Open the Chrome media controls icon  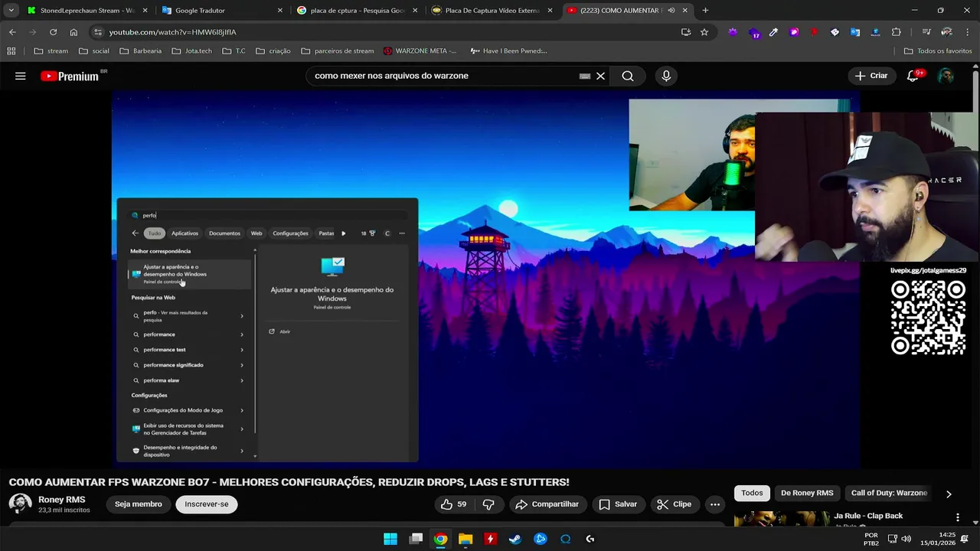coord(926,32)
